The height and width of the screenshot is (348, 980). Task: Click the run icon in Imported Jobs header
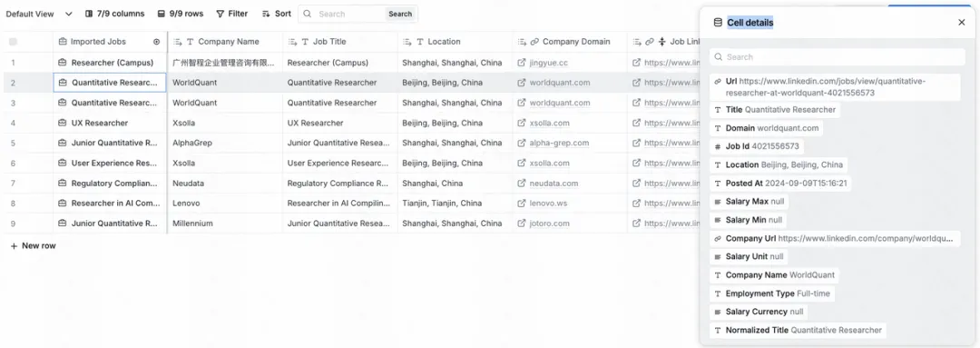click(x=156, y=42)
